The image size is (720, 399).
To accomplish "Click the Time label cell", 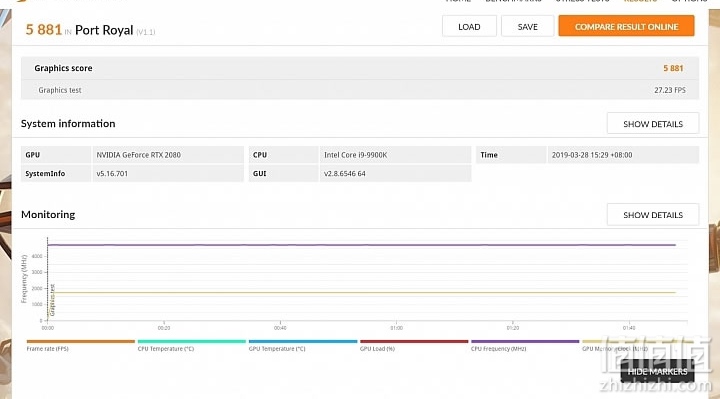I will (511, 155).
